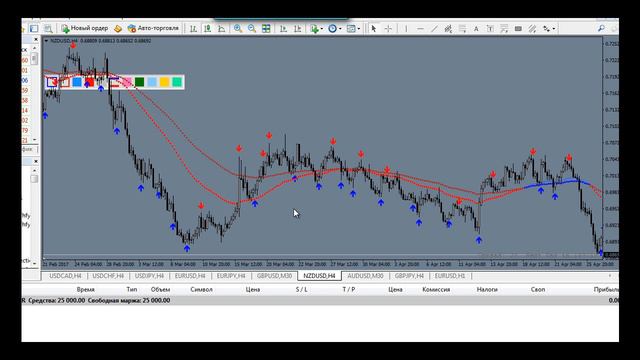Pick the solid blue swatch
The width and height of the screenshot is (640, 360).
[x=77, y=82]
